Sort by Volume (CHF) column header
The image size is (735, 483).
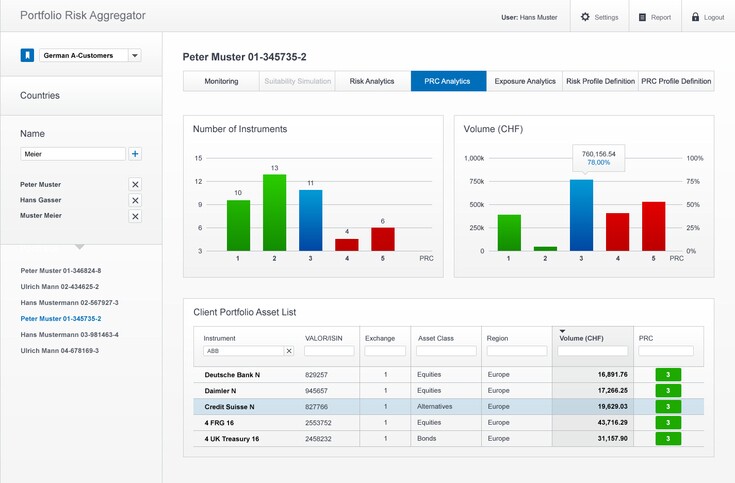tap(580, 338)
